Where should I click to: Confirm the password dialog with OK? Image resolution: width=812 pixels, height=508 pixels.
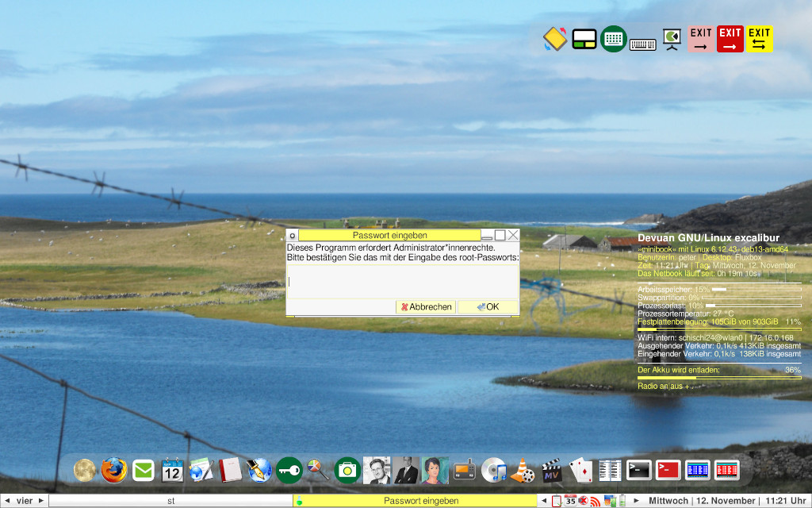pyautogui.click(x=487, y=306)
